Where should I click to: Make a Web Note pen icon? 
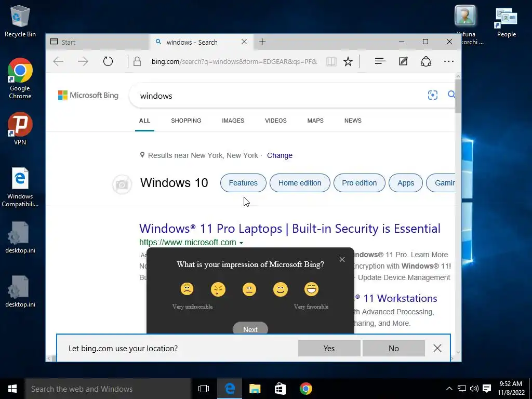click(x=403, y=61)
